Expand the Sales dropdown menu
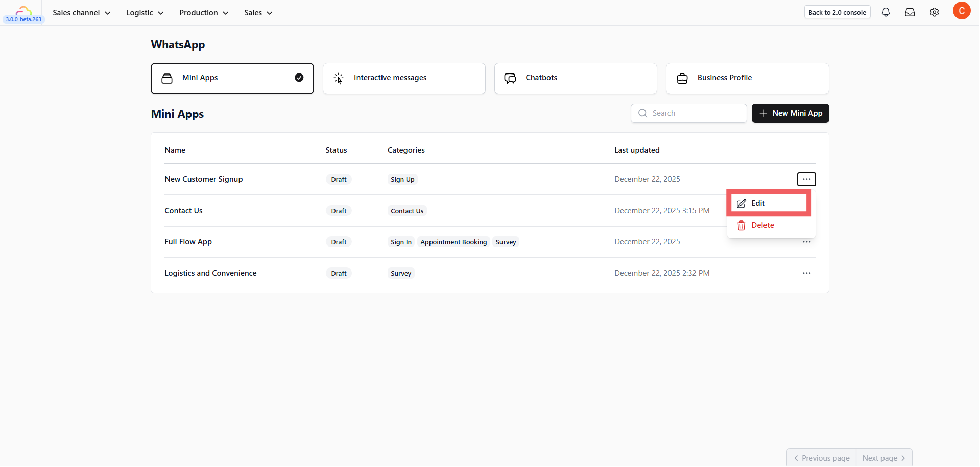 tap(258, 13)
